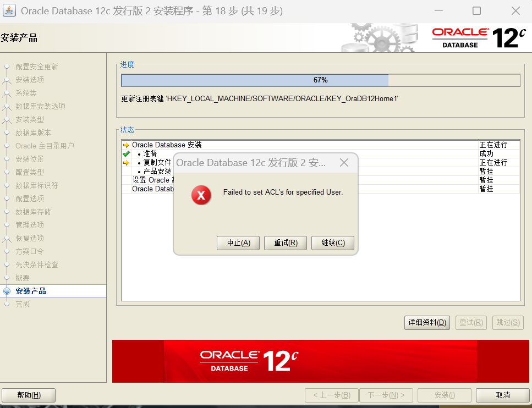Click the Oracle 12c red banner image
The height and width of the screenshot is (408, 532).
[321, 361]
